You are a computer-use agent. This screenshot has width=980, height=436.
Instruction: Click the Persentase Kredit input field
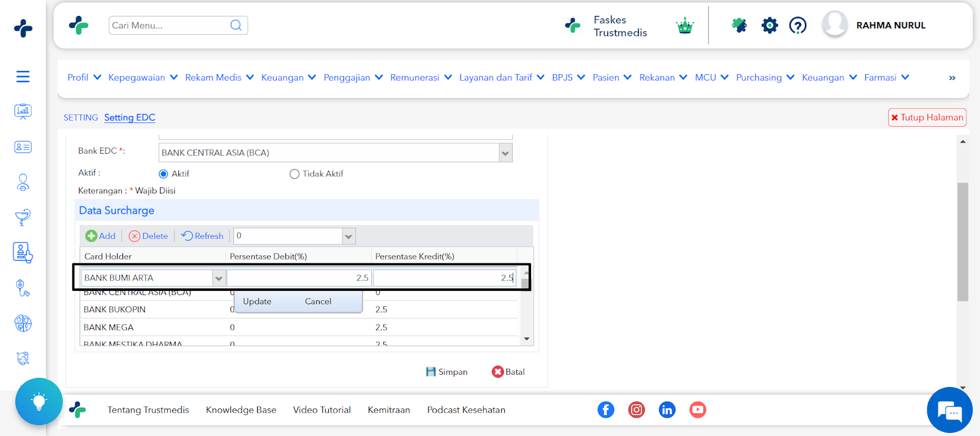(x=445, y=278)
